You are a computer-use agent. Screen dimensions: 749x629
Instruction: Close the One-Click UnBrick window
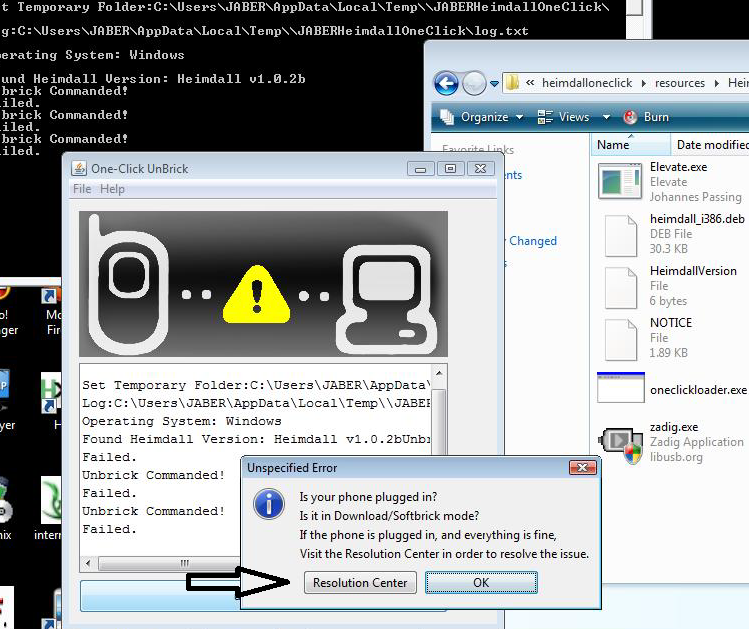[481, 169]
